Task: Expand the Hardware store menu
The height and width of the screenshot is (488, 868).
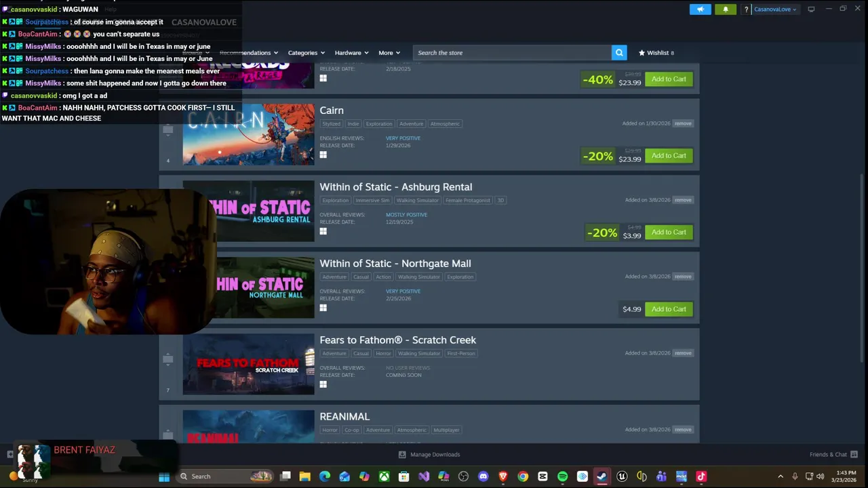Action: point(351,52)
